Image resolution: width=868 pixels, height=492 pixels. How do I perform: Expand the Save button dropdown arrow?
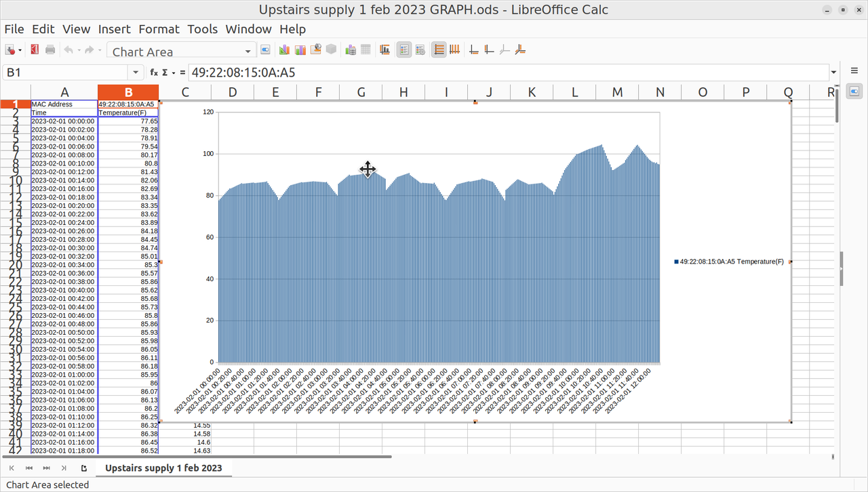click(20, 50)
